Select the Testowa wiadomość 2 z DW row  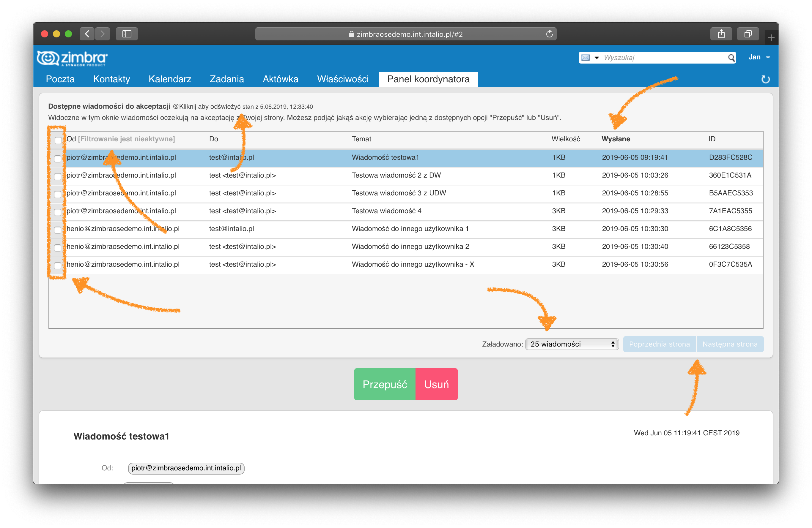click(x=406, y=175)
